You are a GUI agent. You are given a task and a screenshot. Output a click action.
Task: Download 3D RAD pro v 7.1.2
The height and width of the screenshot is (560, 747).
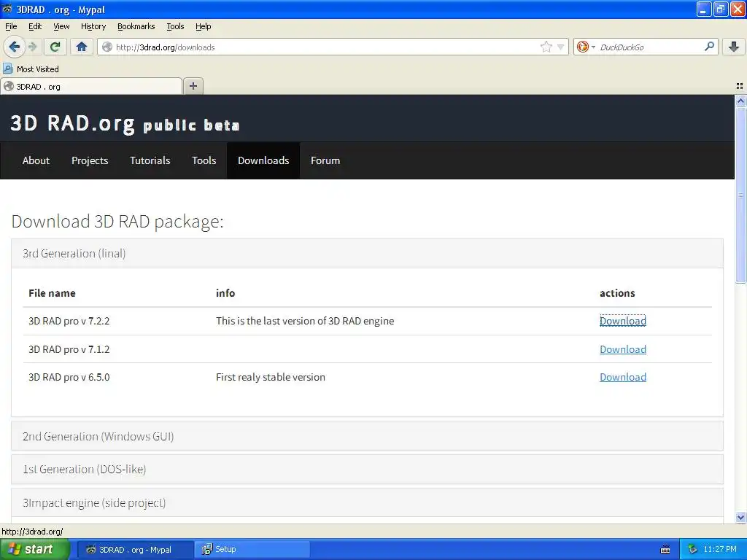[x=623, y=349]
